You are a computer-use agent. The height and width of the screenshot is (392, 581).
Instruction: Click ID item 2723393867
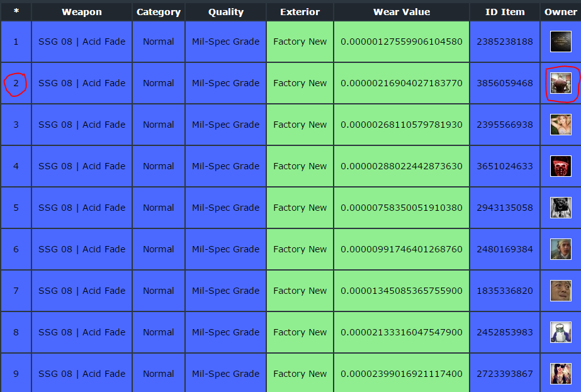coord(505,374)
